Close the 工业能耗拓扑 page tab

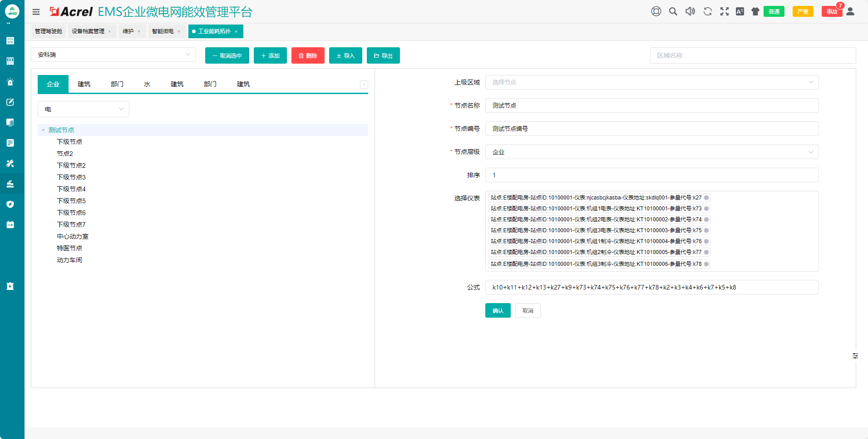236,31
